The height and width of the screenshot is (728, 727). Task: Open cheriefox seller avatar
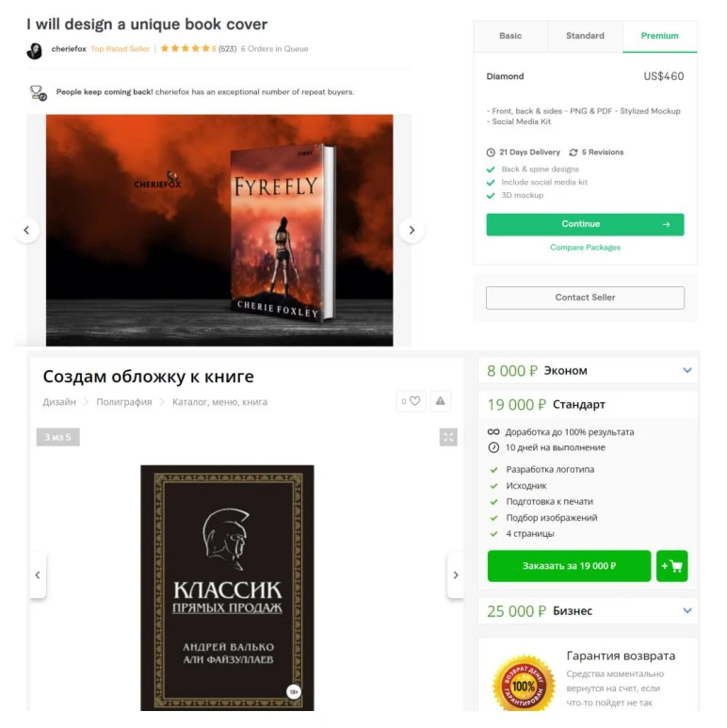click(34, 50)
